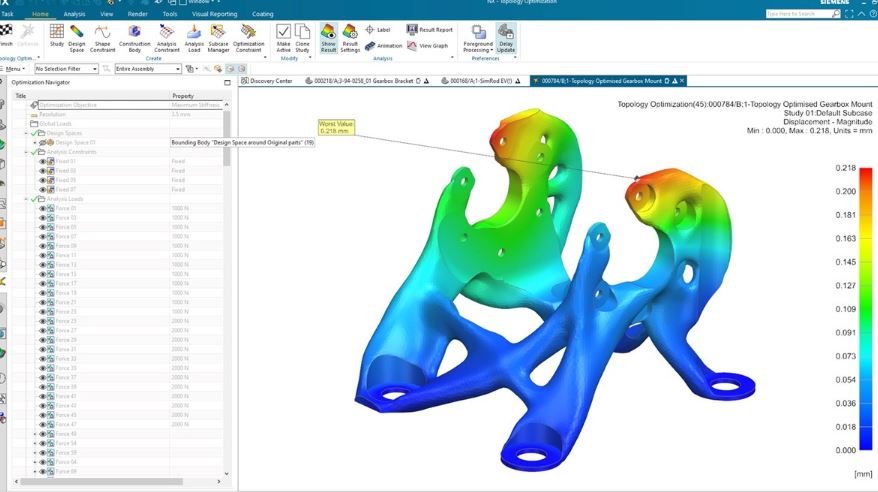The height and width of the screenshot is (492, 878).
Task: Close the Topology Optimised Gearbox Mount tab
Action: (682, 81)
